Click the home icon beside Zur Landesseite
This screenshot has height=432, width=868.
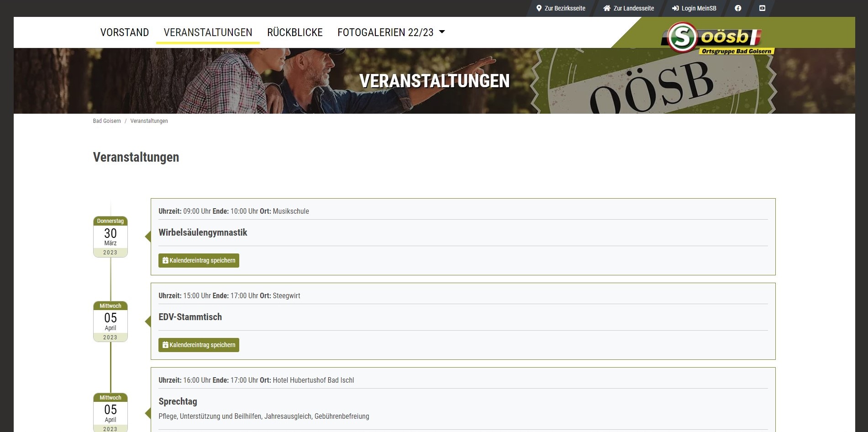pos(607,8)
